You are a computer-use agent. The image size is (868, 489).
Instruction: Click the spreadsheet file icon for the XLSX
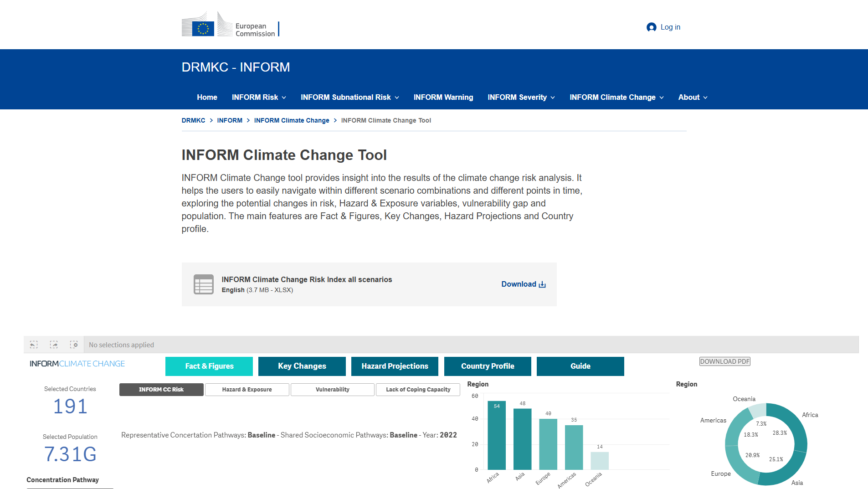204,284
